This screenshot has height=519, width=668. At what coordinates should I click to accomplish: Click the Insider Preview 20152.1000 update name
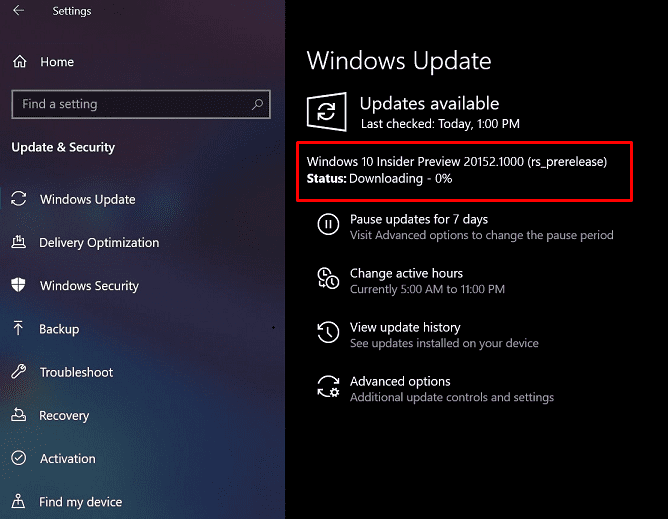457,162
